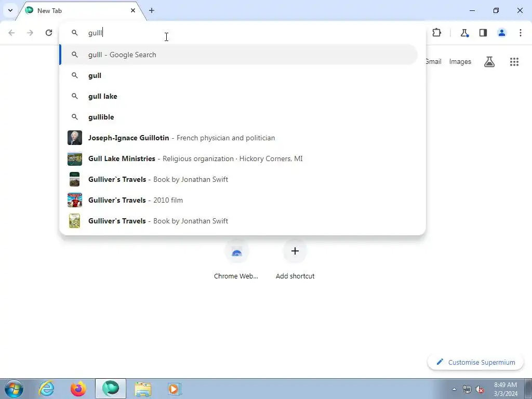The height and width of the screenshot is (399, 532).
Task: Open the Google apps grid
Action: pyautogui.click(x=514, y=62)
